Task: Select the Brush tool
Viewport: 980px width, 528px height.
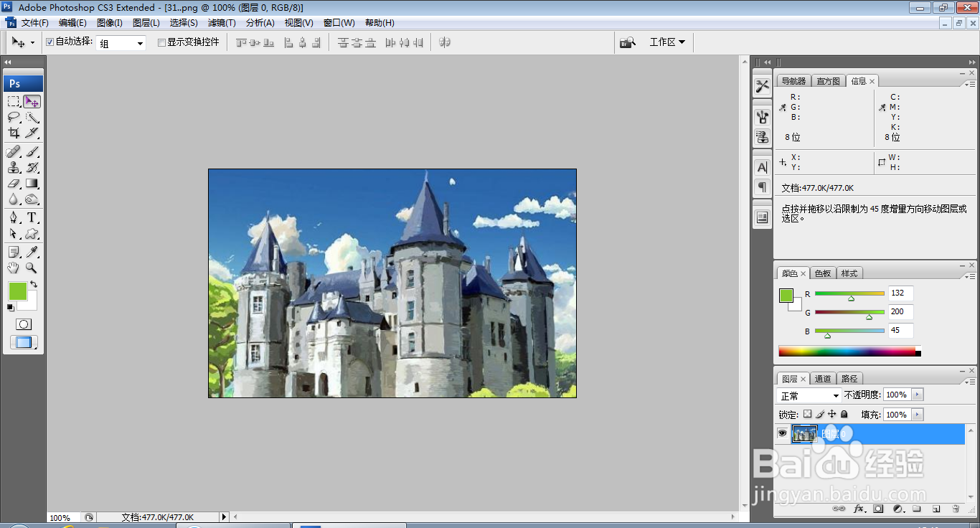Action: pyautogui.click(x=32, y=151)
